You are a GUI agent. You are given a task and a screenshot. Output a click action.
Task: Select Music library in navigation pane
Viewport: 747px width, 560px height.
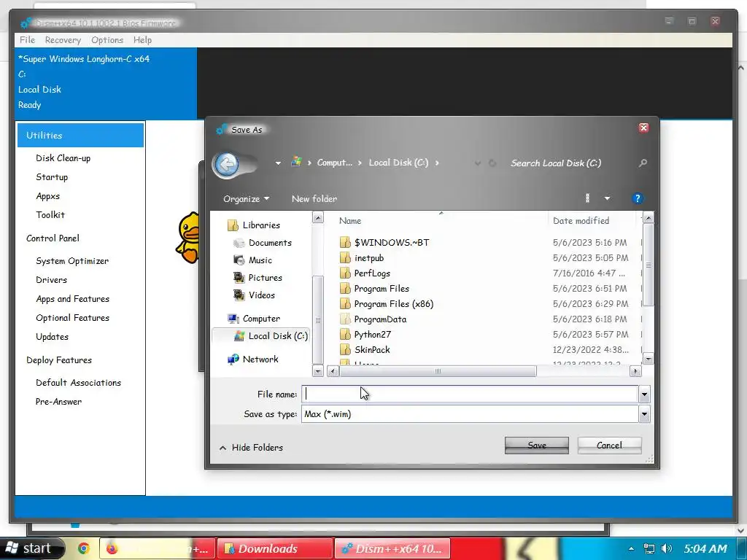pos(253,260)
